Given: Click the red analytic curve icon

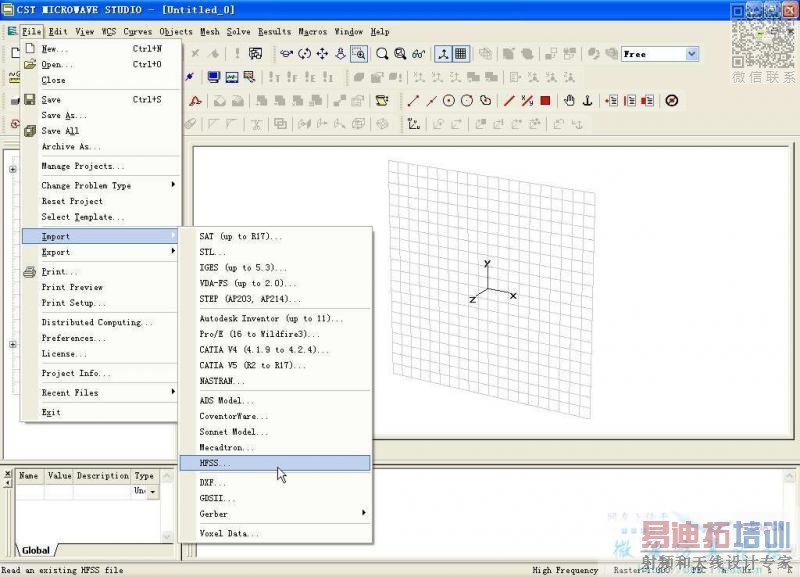Looking at the screenshot, I should pyautogui.click(x=195, y=101).
